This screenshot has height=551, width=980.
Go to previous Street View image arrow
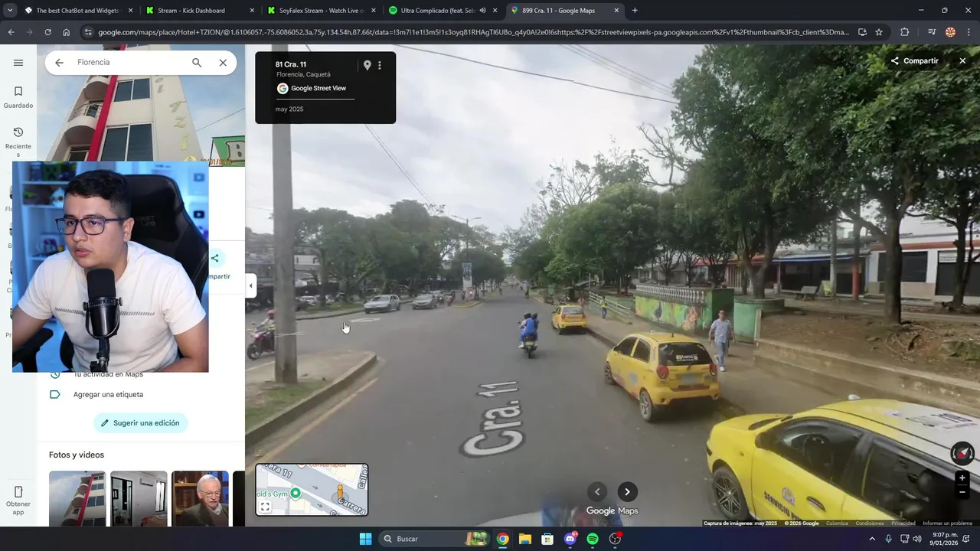click(597, 492)
